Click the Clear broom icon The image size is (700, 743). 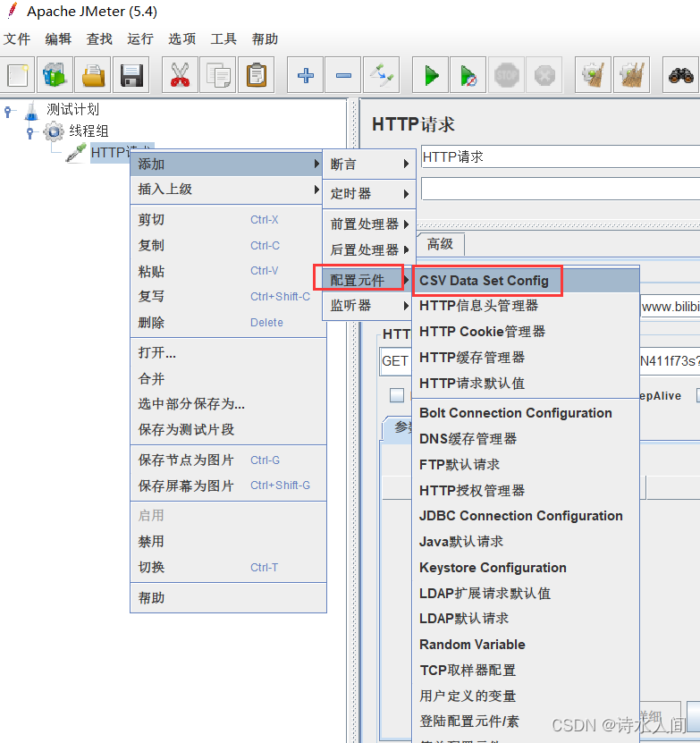[x=593, y=75]
